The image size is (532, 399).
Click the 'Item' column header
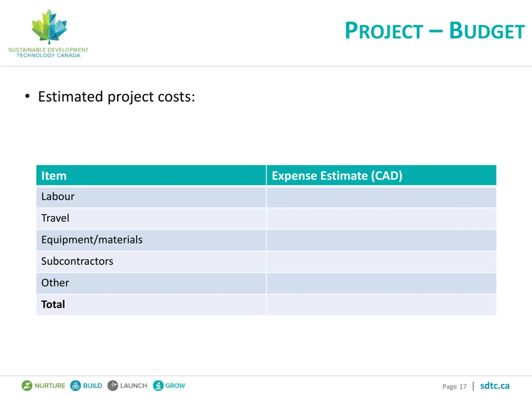[151, 175]
